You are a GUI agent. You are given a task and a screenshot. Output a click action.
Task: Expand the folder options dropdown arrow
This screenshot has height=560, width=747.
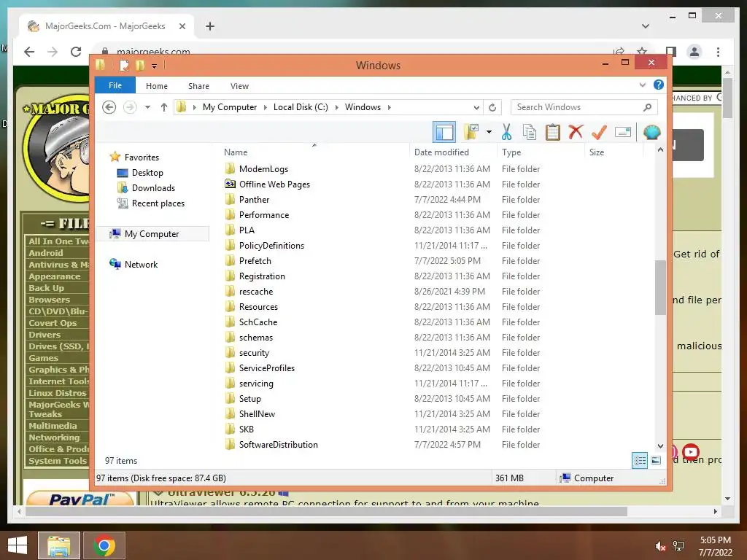point(489,132)
